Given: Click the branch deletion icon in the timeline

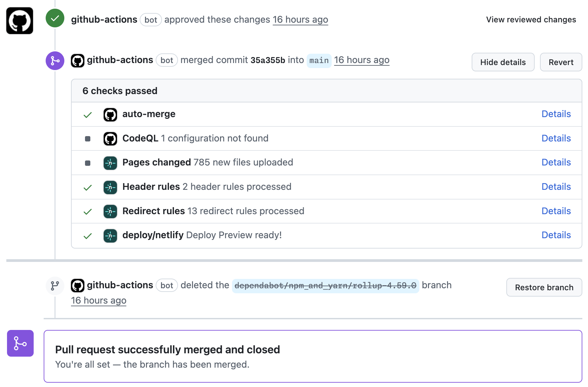Looking at the screenshot, I should (55, 286).
